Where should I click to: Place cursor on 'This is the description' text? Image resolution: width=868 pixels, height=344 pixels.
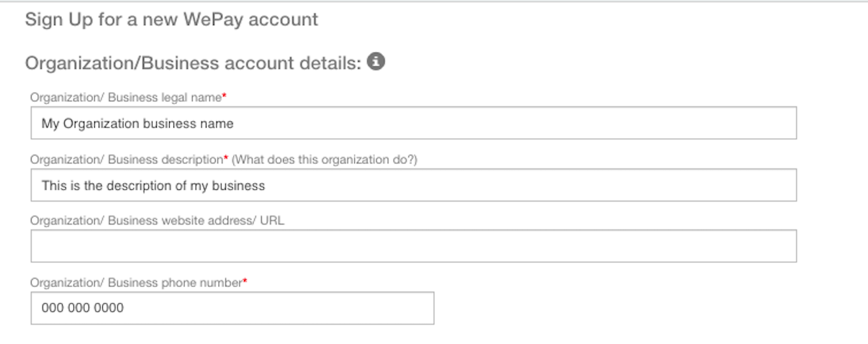point(153,186)
